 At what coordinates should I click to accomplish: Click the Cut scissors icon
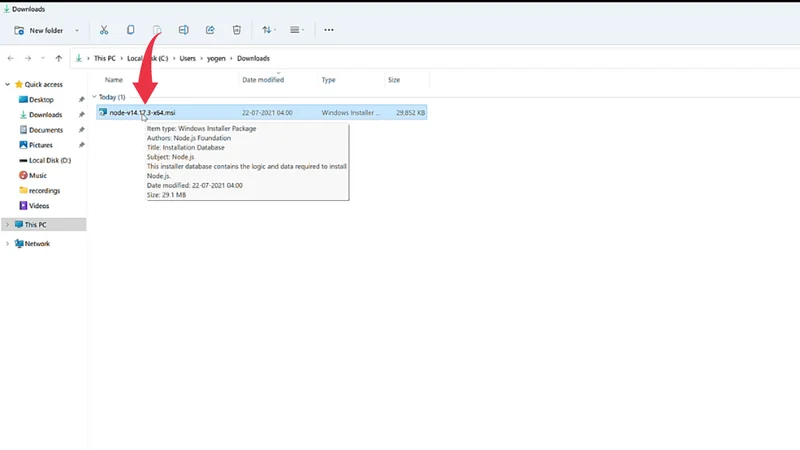[104, 30]
